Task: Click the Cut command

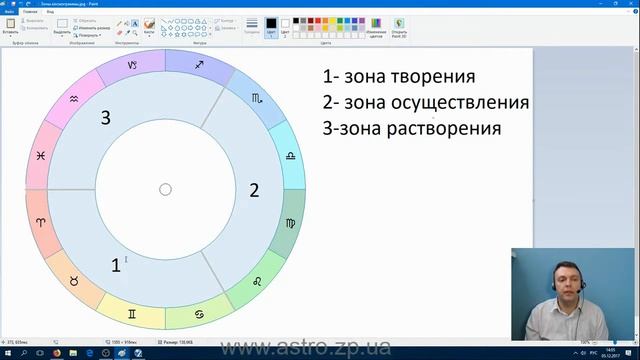Action: (x=33, y=20)
